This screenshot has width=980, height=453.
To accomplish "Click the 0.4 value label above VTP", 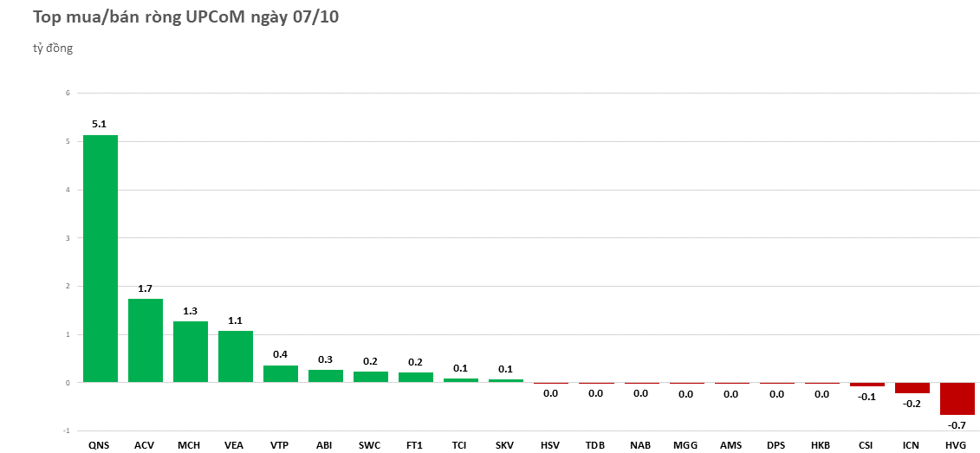I will coord(281,354).
